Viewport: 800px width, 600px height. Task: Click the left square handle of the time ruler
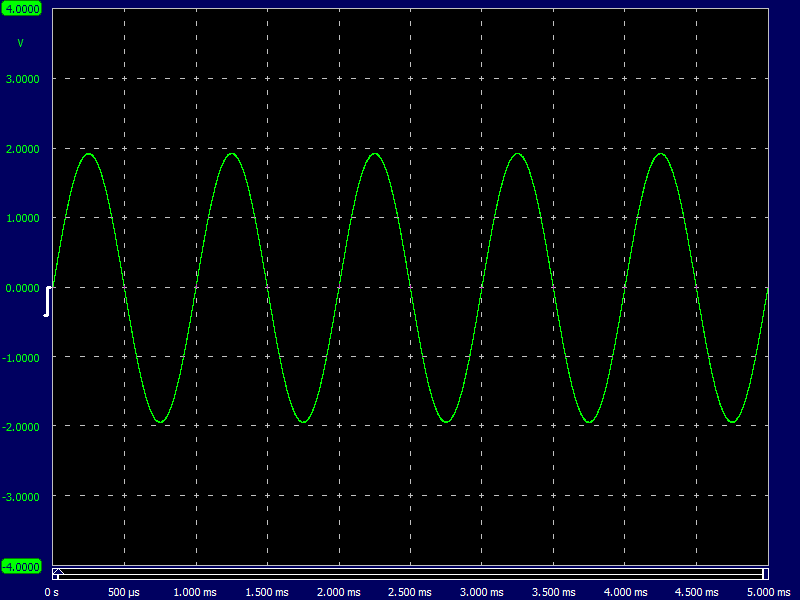(56, 577)
